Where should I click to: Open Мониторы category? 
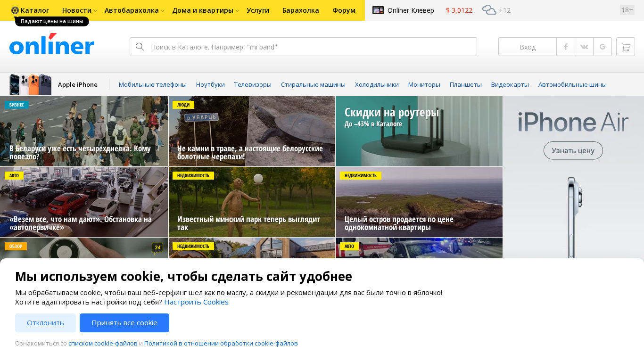(x=424, y=85)
